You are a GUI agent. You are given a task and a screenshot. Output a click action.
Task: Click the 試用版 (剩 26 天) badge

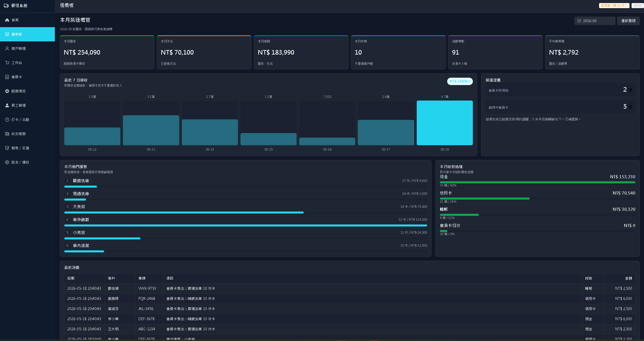[614, 6]
